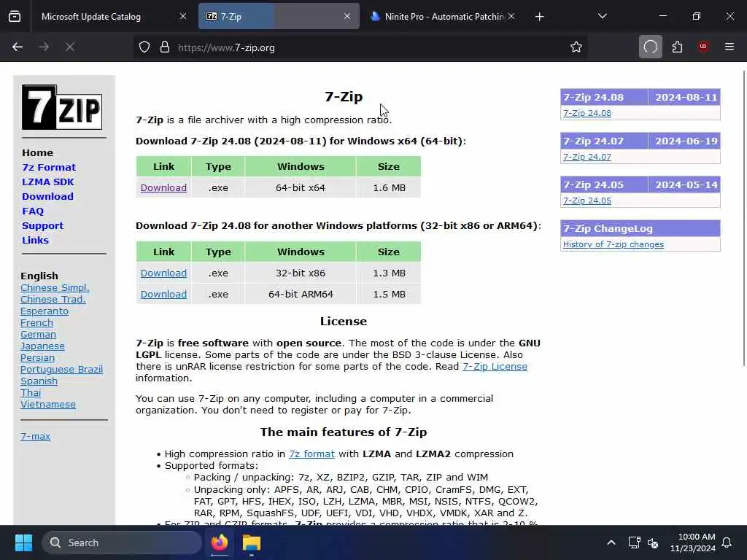View site security lock information
Screen dimensions: 747x560
pos(165,47)
